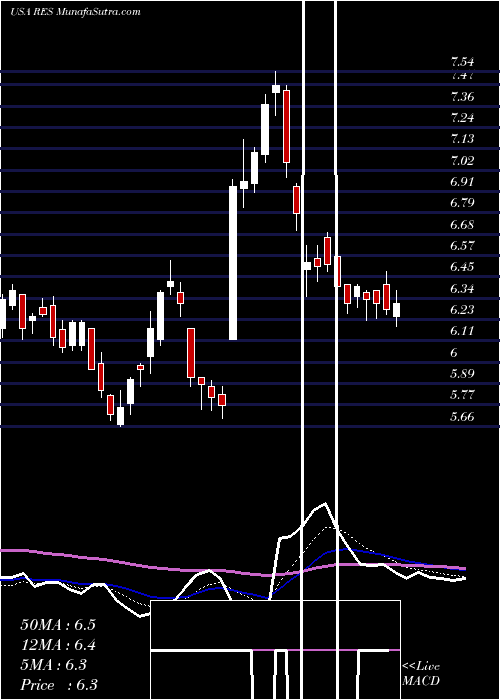
Task: Click the 6.45 price axis label
Action: [462, 267]
